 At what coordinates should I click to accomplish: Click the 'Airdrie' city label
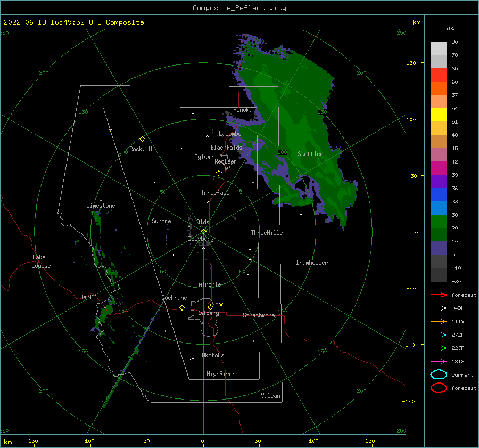(210, 284)
